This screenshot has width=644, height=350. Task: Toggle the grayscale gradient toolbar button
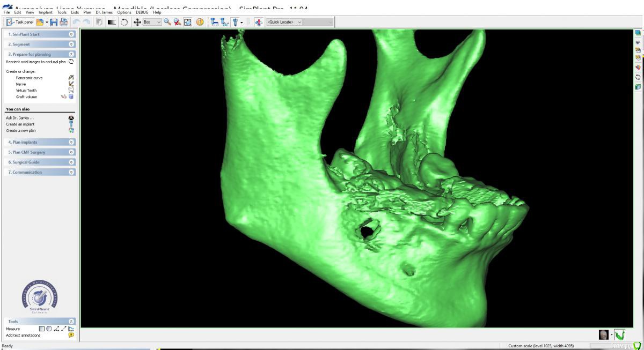(112, 22)
